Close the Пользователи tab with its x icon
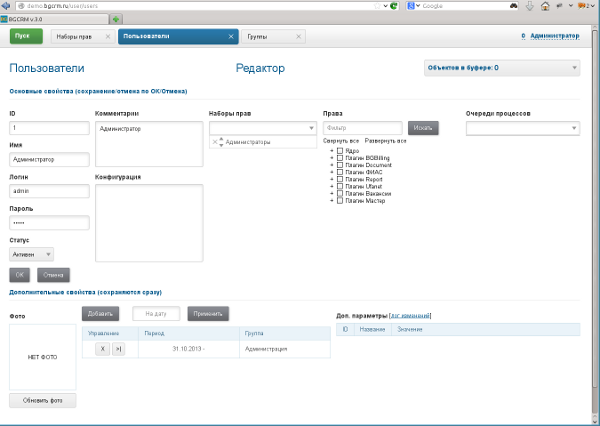 click(x=230, y=37)
